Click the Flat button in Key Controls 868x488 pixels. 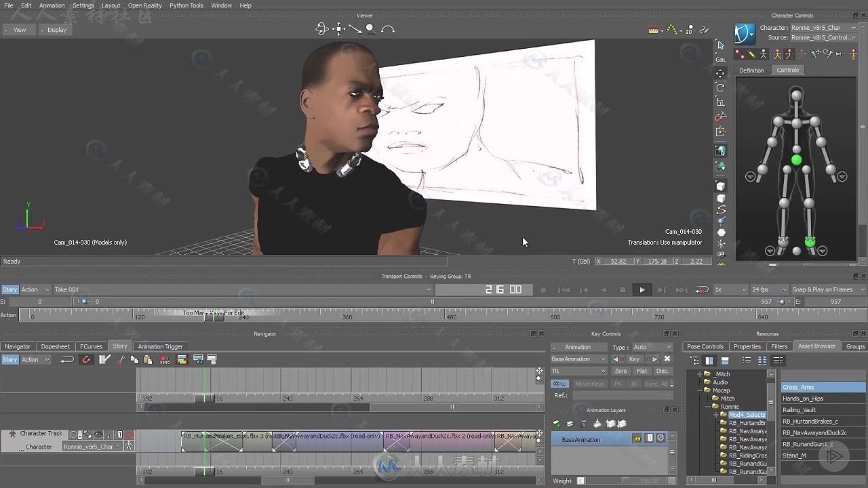642,371
